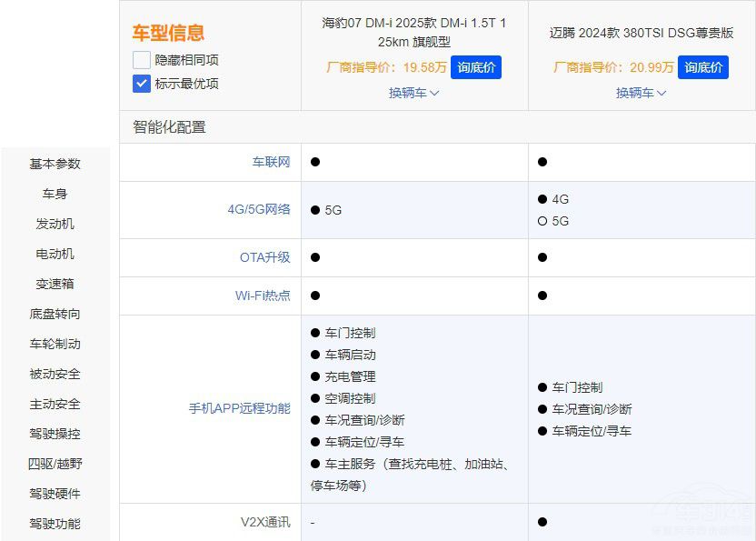Go to 底盘转向 section
This screenshot has width=756, height=541.
tap(55, 314)
